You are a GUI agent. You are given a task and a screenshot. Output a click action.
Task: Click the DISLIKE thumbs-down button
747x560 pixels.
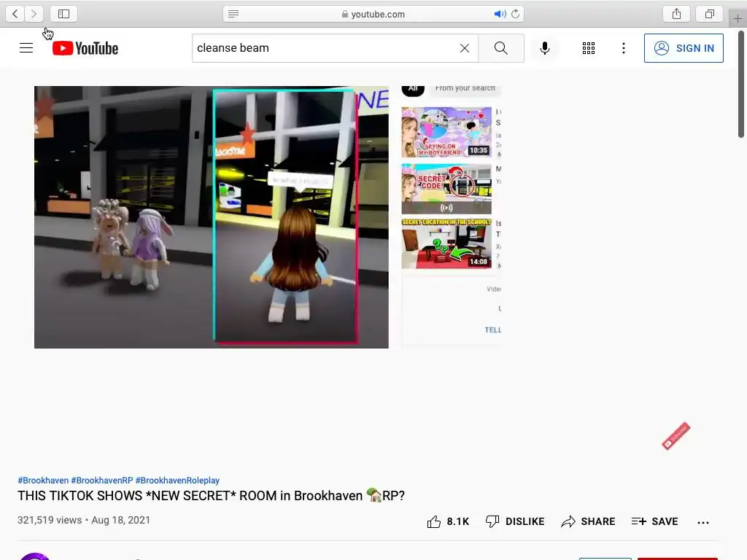click(515, 522)
